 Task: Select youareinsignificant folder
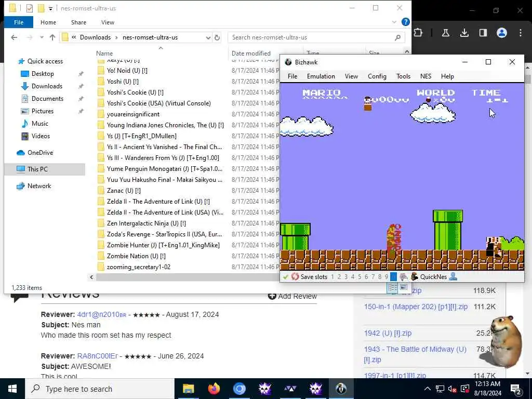133,114
